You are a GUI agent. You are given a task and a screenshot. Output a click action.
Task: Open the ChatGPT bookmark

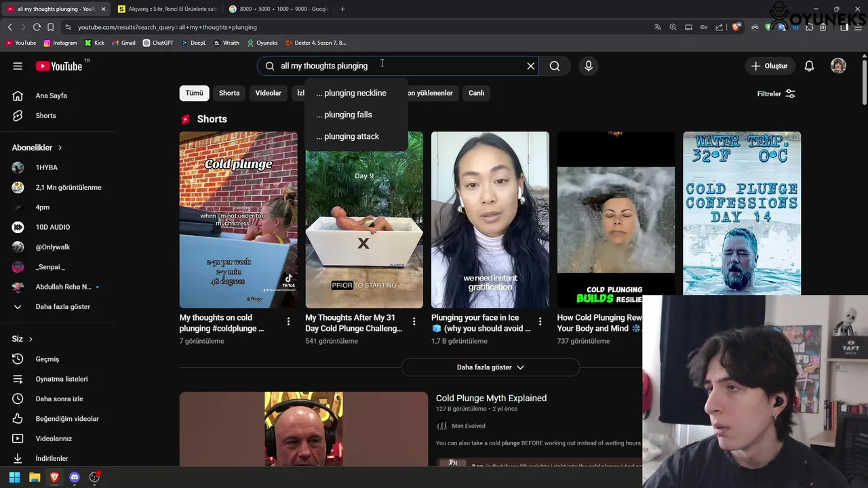[x=158, y=43]
